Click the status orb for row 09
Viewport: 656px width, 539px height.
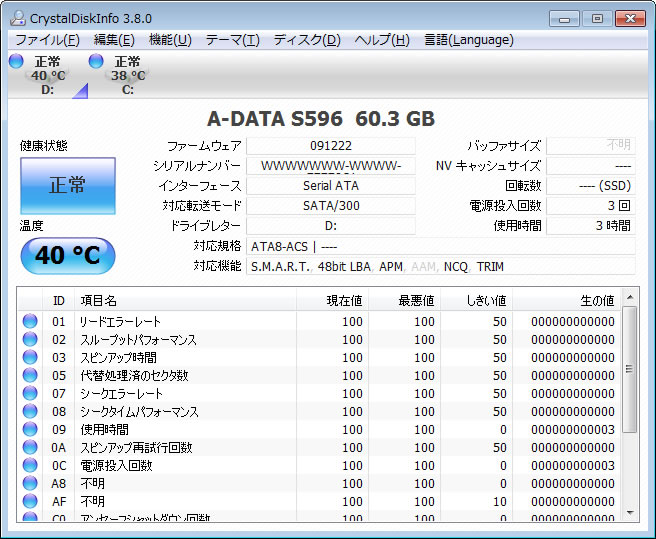coord(30,429)
